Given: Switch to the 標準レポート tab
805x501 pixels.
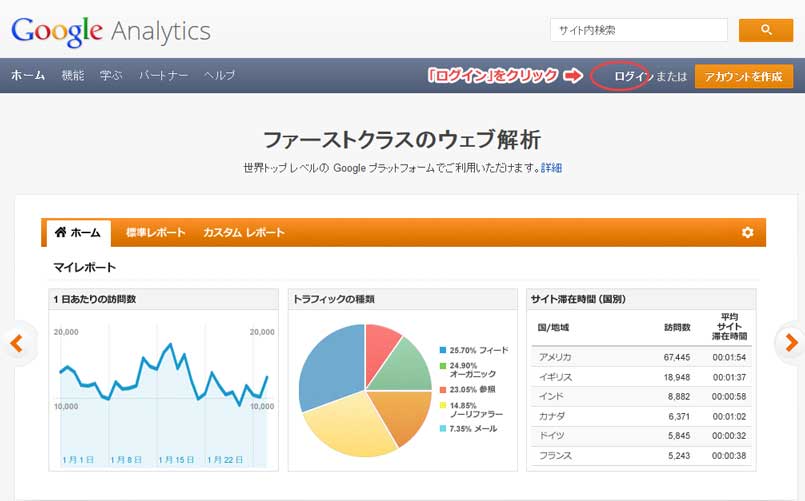Looking at the screenshot, I should tap(156, 233).
